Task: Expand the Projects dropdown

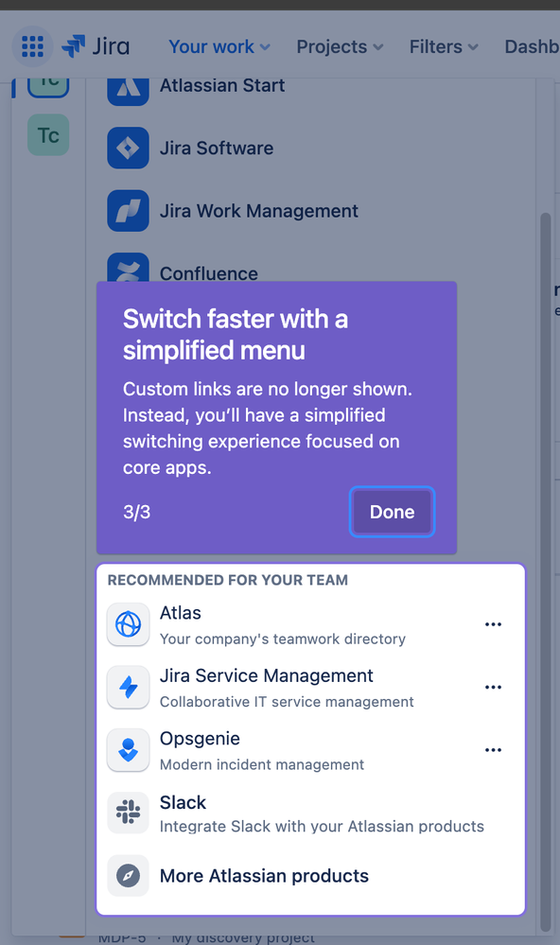Action: (340, 46)
